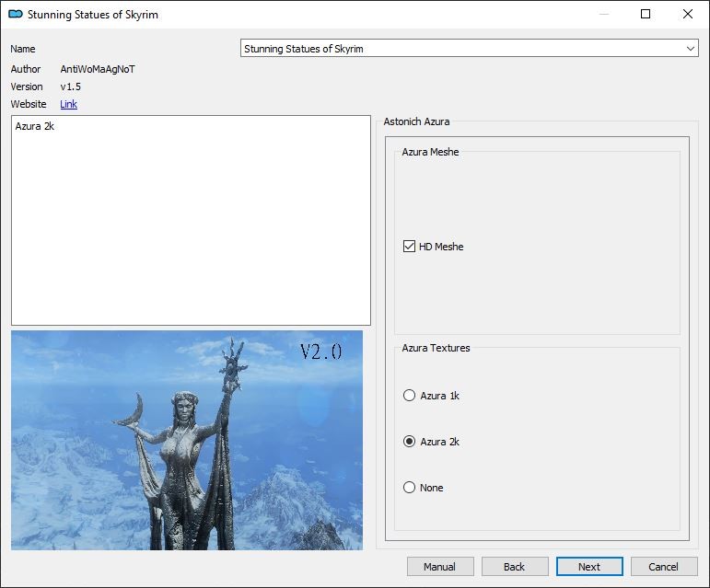The width and height of the screenshot is (710, 588).
Task: Click the version value v1.5
Action: tap(71, 86)
